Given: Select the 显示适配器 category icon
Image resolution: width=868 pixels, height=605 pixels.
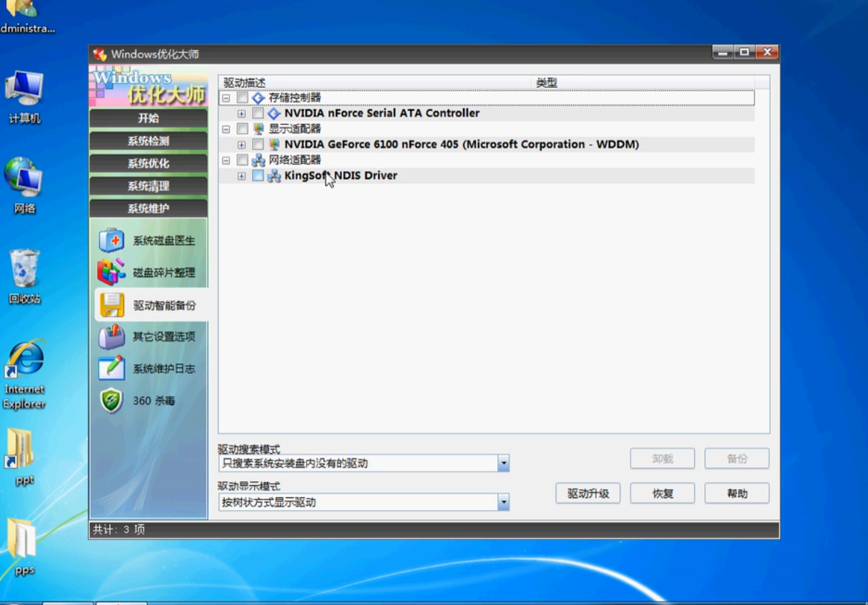Looking at the screenshot, I should [259, 129].
